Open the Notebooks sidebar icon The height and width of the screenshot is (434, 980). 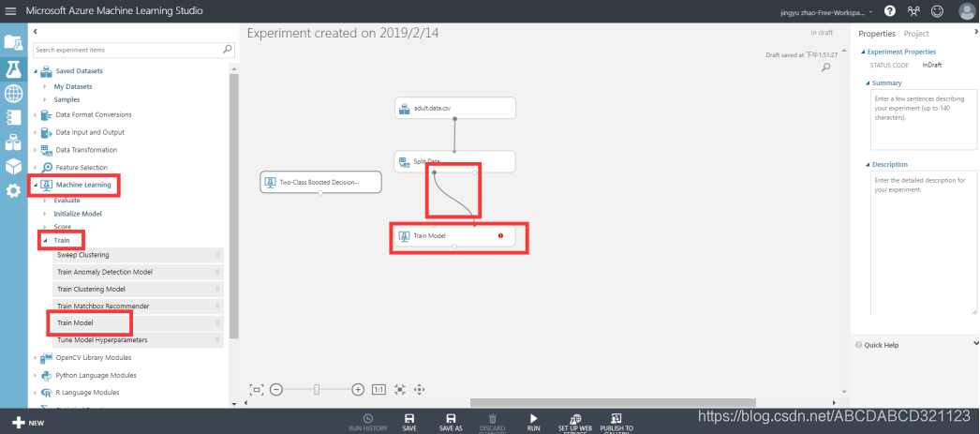(x=13, y=117)
